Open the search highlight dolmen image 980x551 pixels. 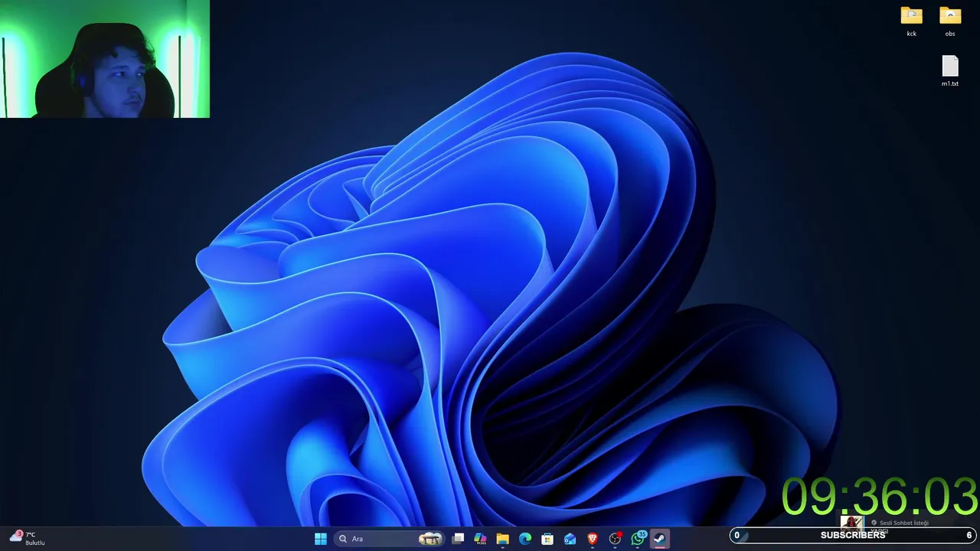click(x=430, y=539)
